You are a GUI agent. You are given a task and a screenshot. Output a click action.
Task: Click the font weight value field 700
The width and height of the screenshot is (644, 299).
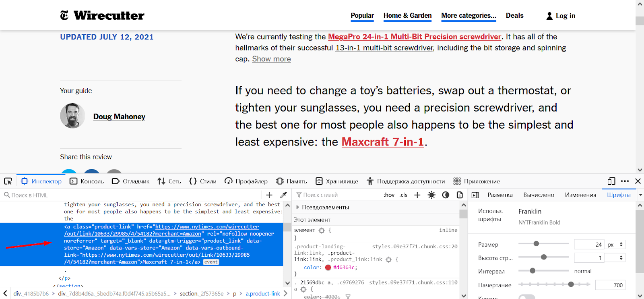point(610,285)
